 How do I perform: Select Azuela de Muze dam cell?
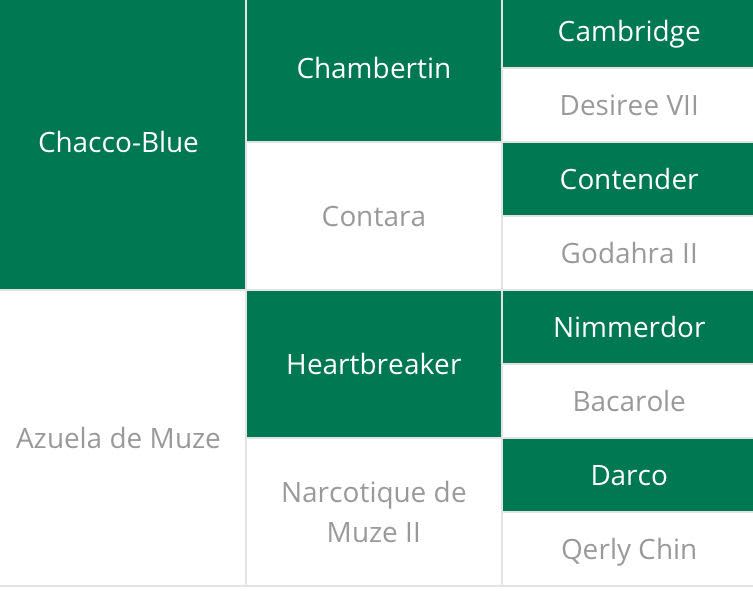point(118,438)
